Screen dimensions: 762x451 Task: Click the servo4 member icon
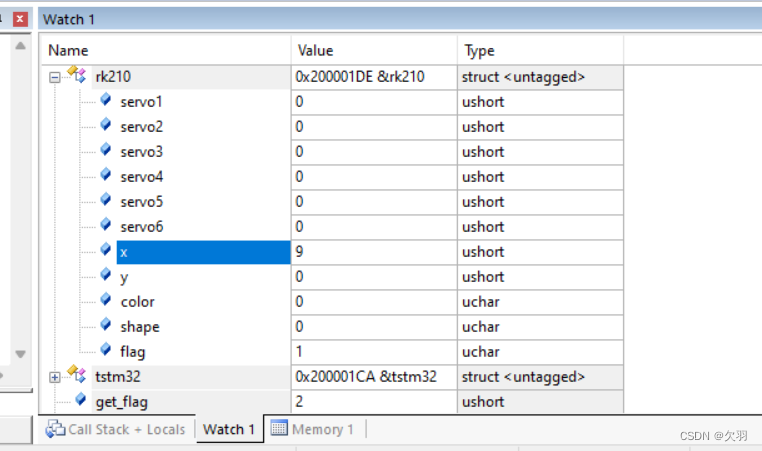coord(106,175)
